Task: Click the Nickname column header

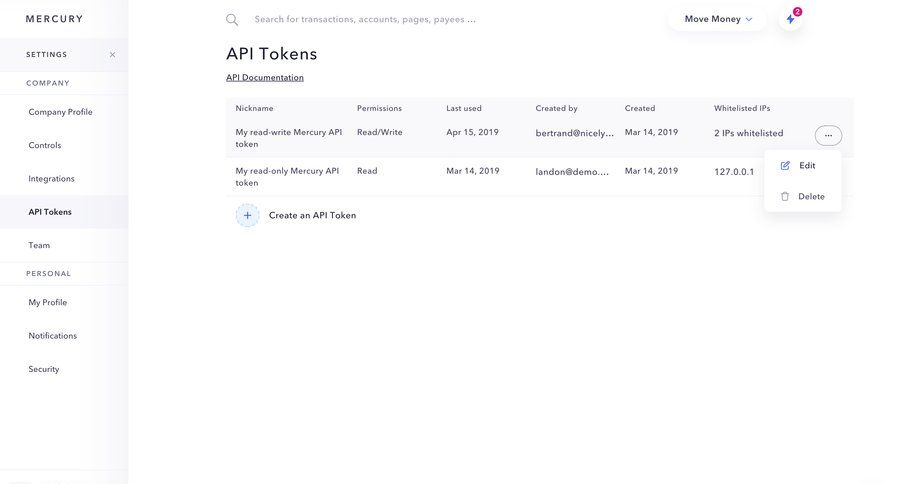Action: [254, 108]
